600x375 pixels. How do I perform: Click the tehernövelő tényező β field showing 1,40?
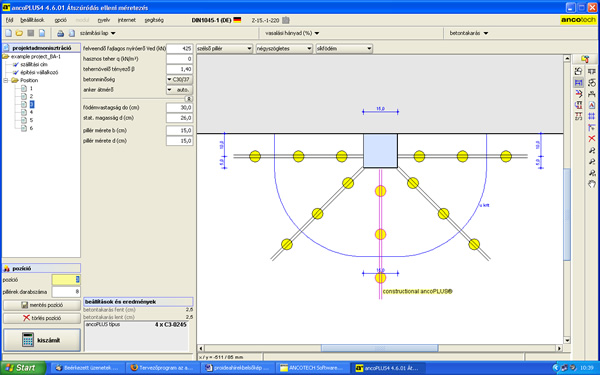pyautogui.click(x=179, y=69)
